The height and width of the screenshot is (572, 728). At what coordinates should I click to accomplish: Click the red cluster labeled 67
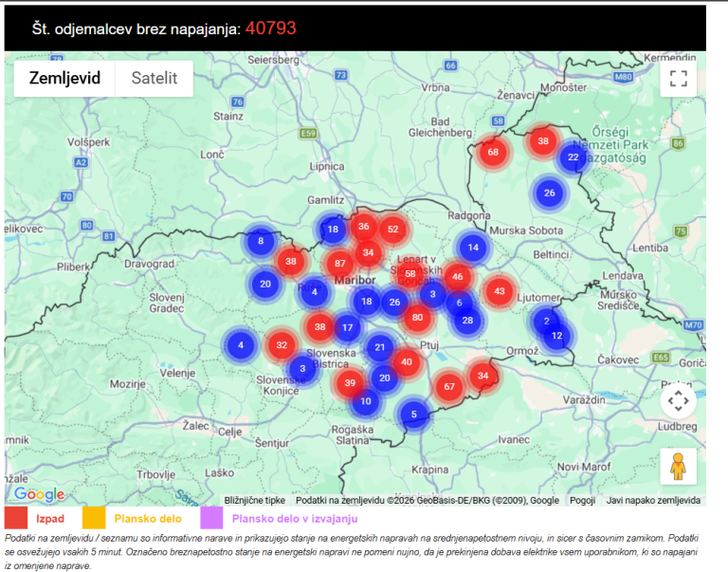coord(450,386)
